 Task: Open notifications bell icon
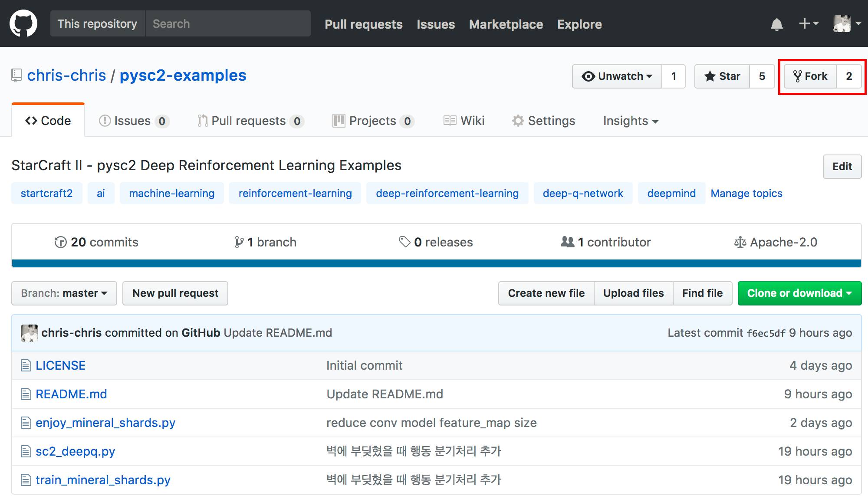click(776, 24)
